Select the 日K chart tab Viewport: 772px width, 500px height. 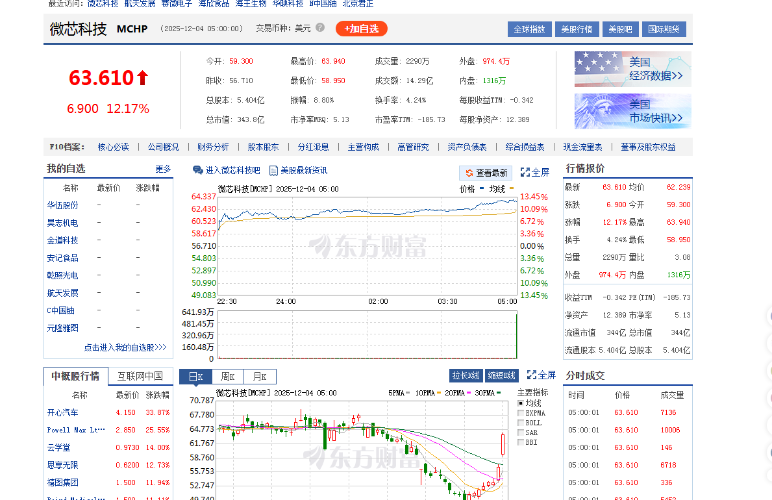click(195, 376)
